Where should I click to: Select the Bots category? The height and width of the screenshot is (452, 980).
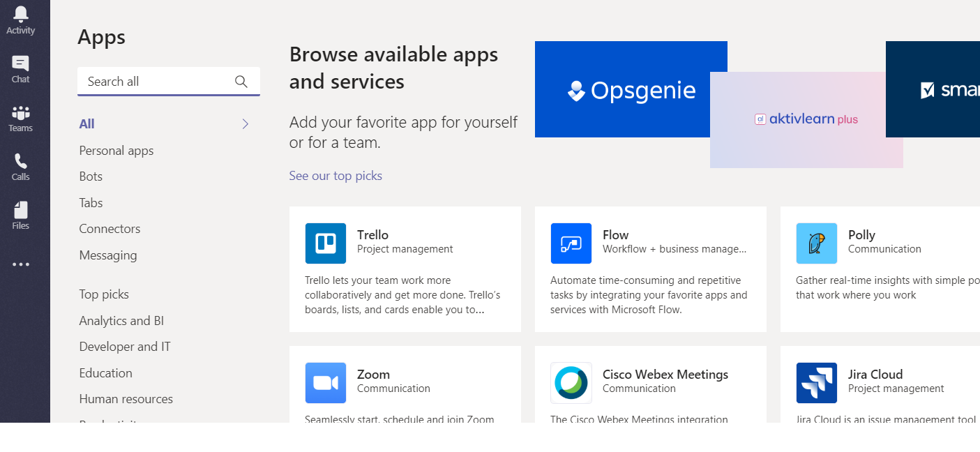(91, 176)
